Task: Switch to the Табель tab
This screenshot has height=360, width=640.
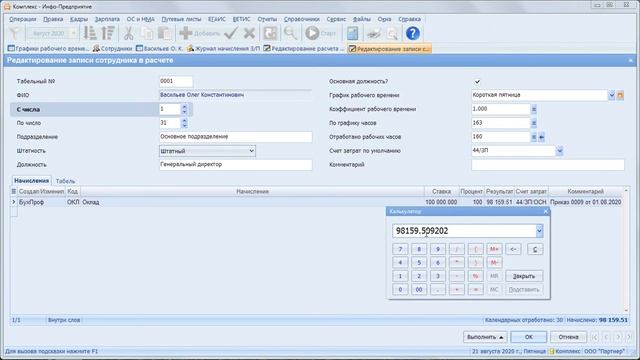Action: click(x=65, y=181)
